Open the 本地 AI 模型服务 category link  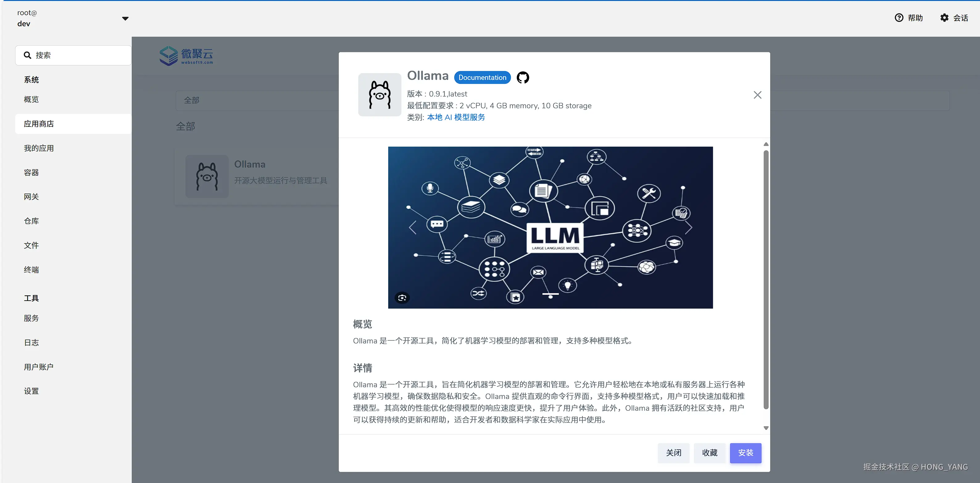[x=456, y=117]
